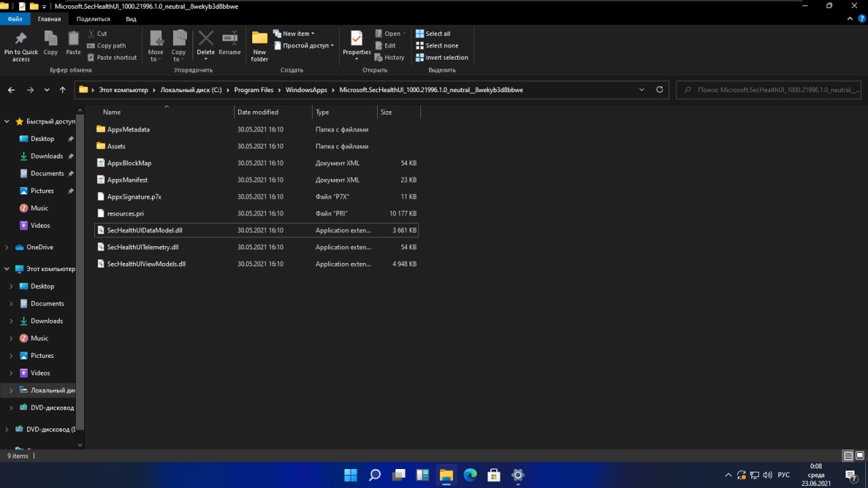The image size is (868, 488).
Task: Open the Простой доступ dropdown
Action: pyautogui.click(x=304, y=45)
